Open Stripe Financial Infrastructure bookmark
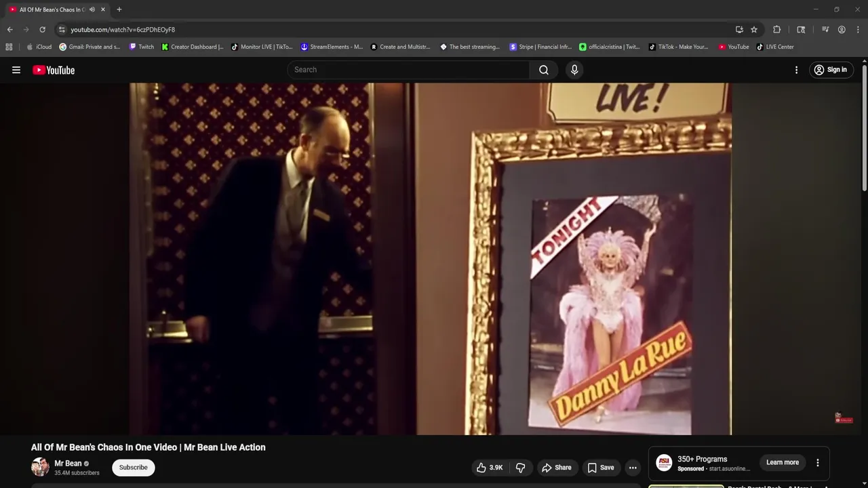868x488 pixels. 540,47
